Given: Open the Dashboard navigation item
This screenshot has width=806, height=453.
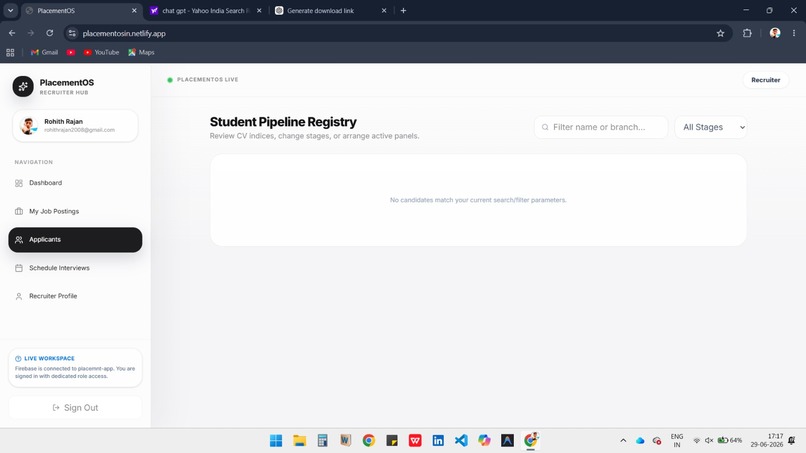Looking at the screenshot, I should point(75,183).
